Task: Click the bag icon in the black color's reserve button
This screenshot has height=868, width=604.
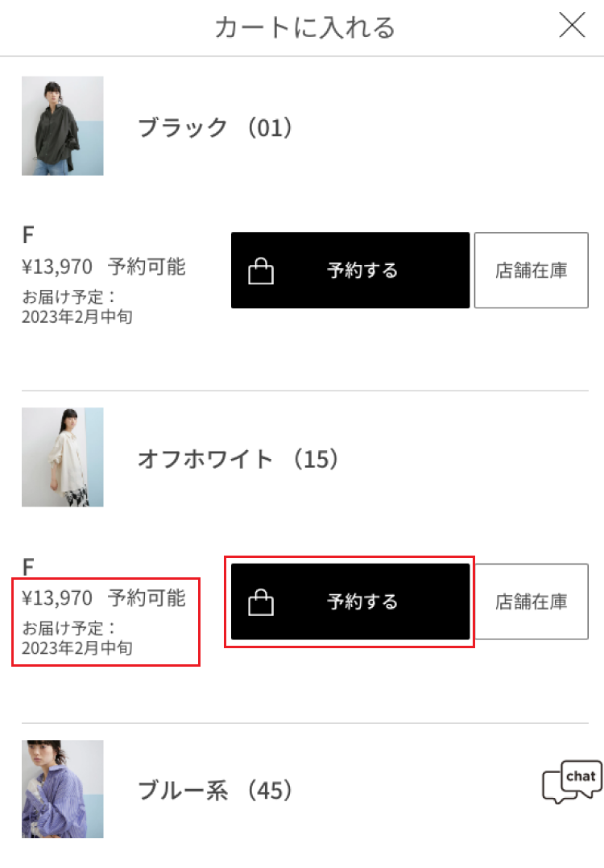Action: [x=261, y=271]
